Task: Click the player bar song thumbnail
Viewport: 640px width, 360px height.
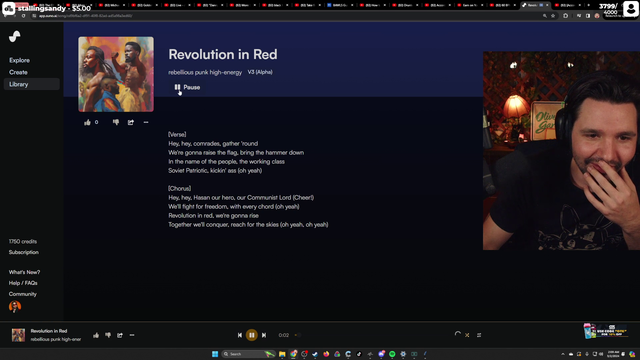Action: [x=18, y=335]
